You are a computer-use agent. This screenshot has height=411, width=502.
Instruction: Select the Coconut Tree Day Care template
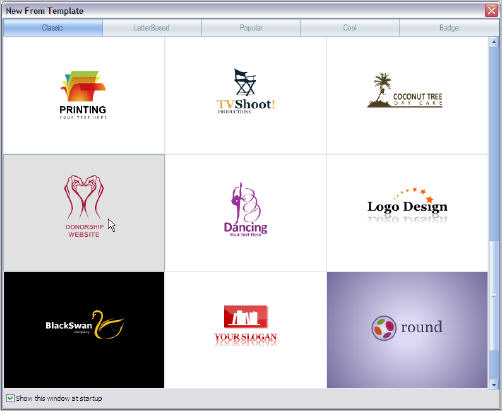407,96
